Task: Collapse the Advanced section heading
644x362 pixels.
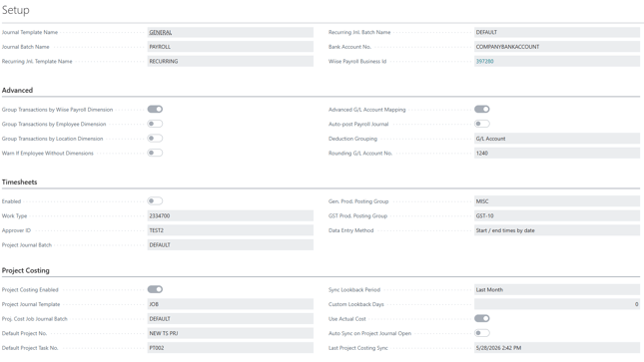Action: click(17, 91)
